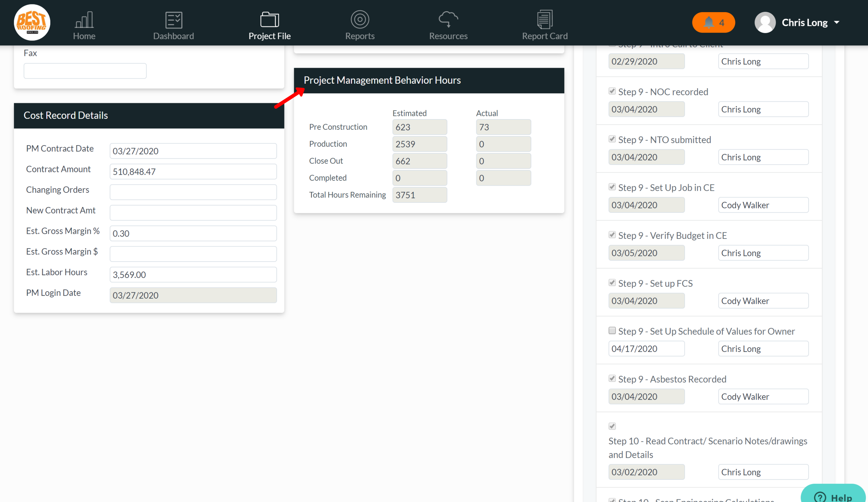The width and height of the screenshot is (868, 502).
Task: Open Home via bar chart icon
Action: tap(84, 20)
